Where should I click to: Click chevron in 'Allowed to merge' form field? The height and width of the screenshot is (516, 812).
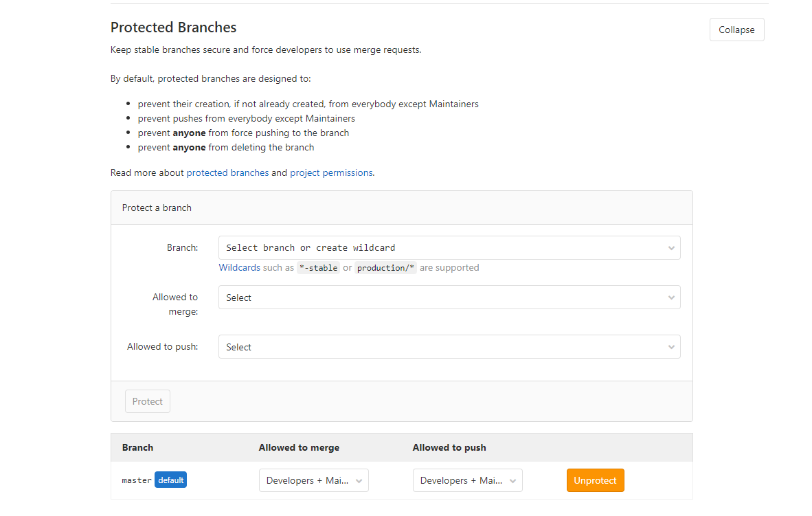(x=671, y=298)
